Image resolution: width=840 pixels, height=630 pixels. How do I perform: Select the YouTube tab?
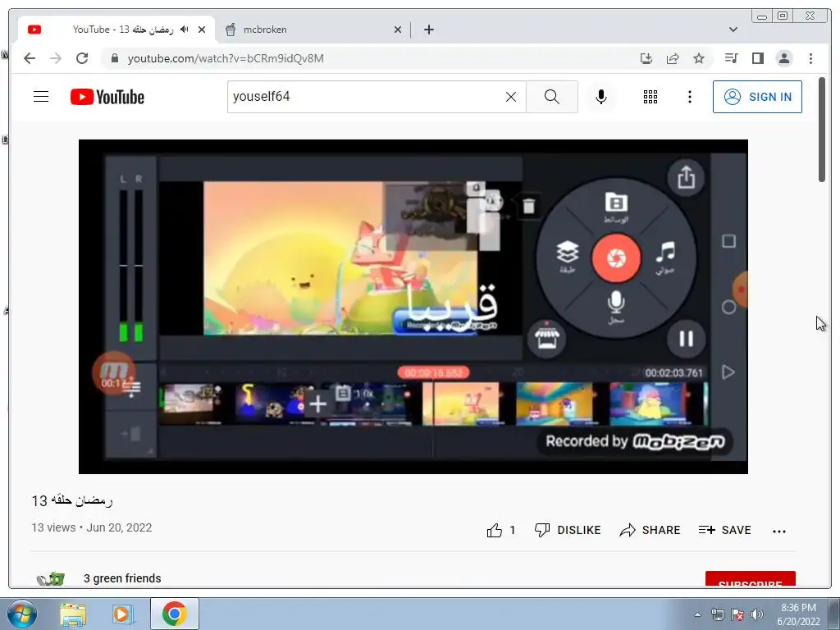[116, 30]
